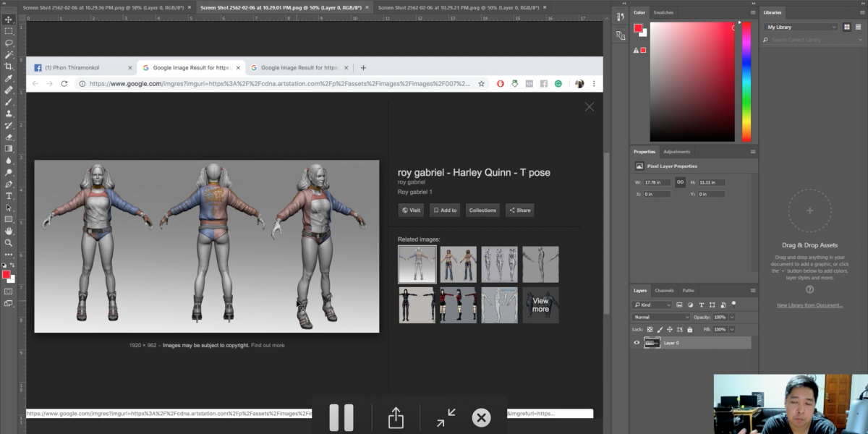The height and width of the screenshot is (434, 868).
Task: Open the Kind layer filter dropdown
Action: (x=652, y=305)
